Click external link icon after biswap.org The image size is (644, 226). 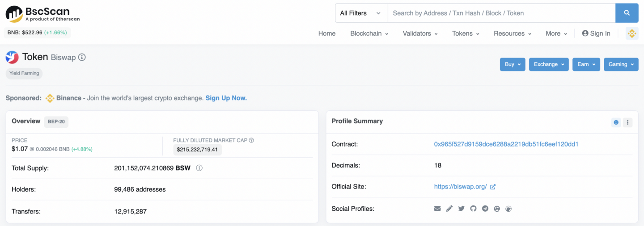click(493, 187)
